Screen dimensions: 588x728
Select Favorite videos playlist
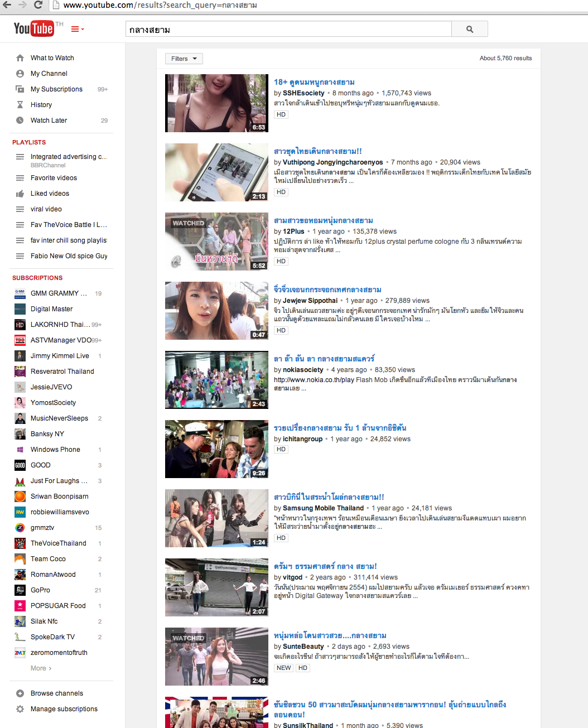coord(54,178)
